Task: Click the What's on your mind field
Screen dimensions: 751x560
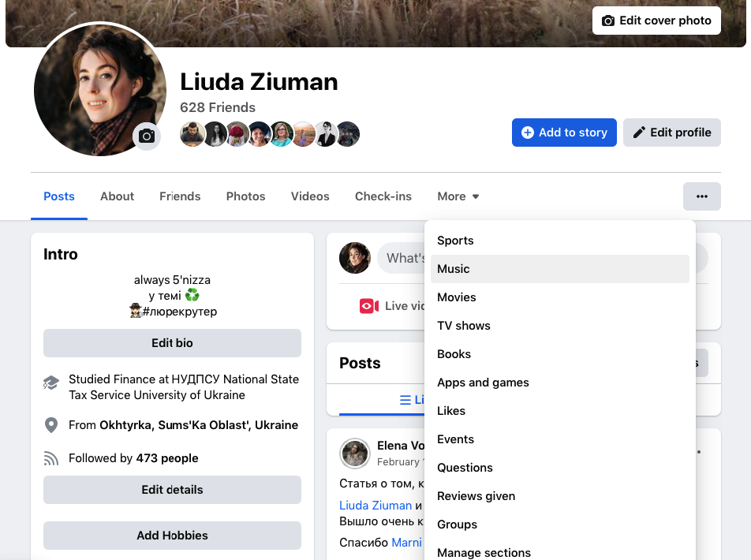Action: (401, 258)
